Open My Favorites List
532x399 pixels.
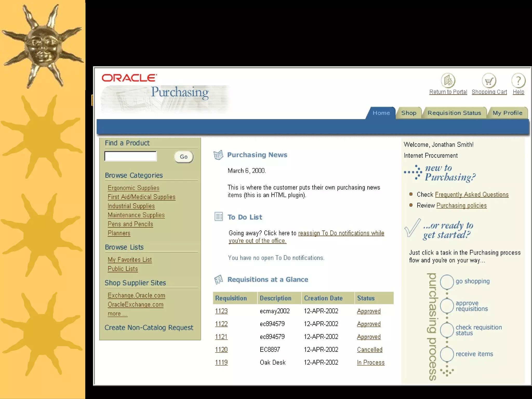130,260
